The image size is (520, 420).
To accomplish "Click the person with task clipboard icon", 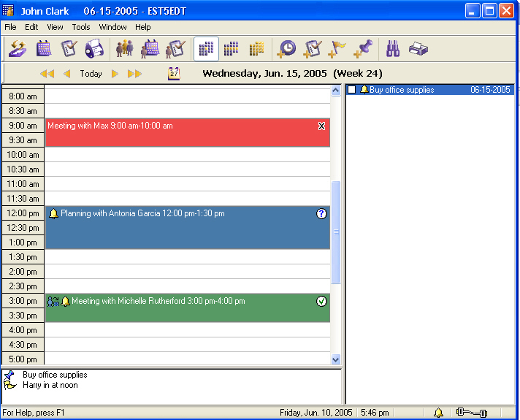I will pyautogui.click(x=175, y=49).
